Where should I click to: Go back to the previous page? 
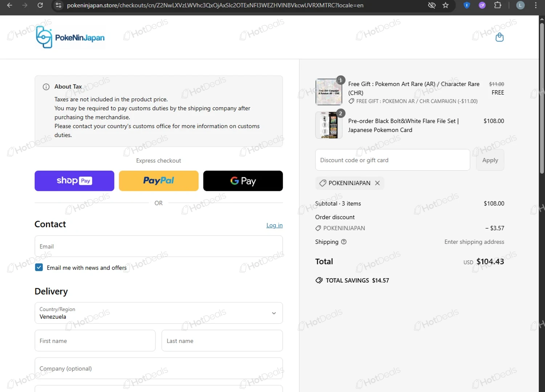[10, 5]
